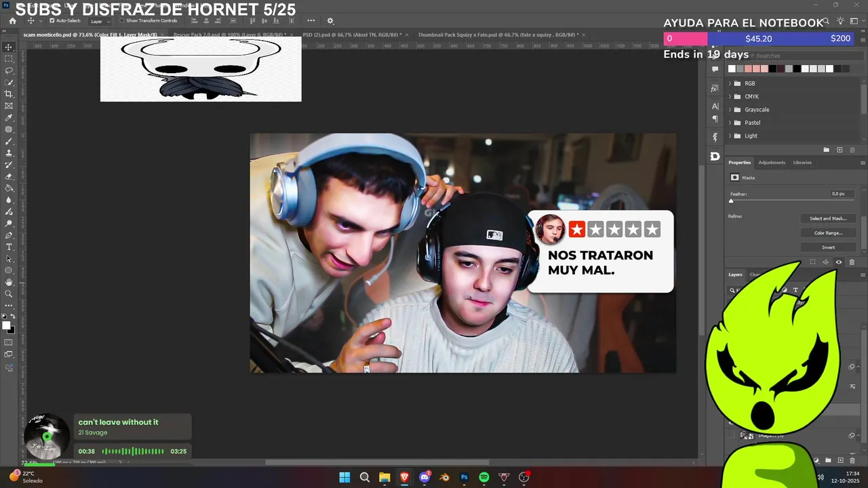
Task: Open the Properties panel flyout menu
Action: click(x=863, y=163)
